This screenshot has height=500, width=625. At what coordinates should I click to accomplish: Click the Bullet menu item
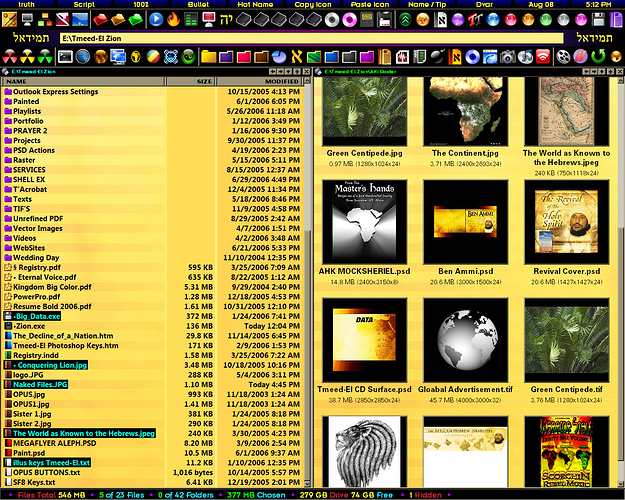[198, 4]
